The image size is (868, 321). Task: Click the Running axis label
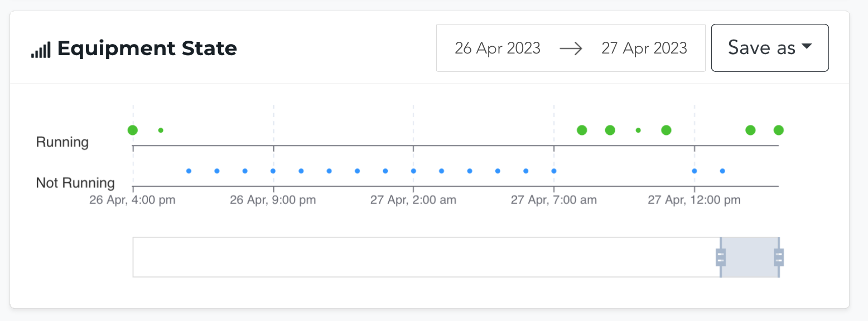pos(62,142)
